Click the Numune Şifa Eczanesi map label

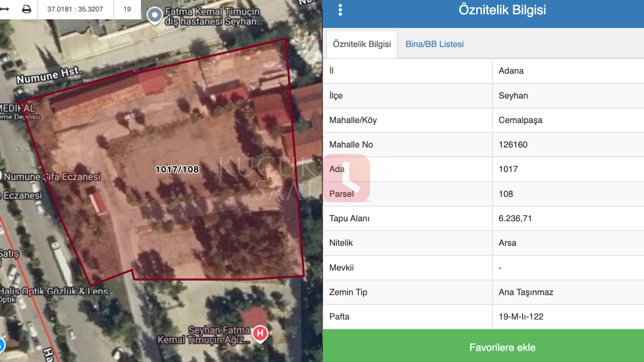coord(52,177)
